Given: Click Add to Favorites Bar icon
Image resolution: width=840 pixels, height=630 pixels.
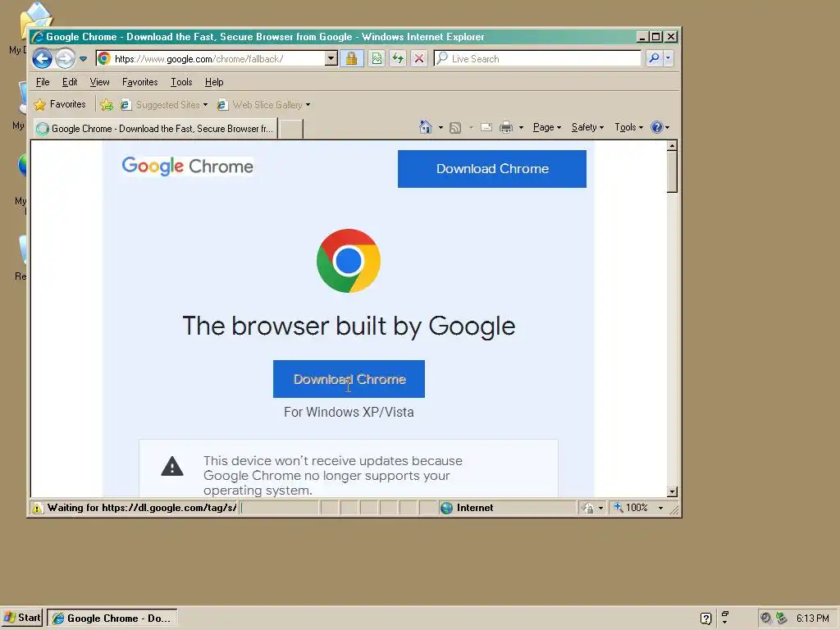Looking at the screenshot, I should (x=107, y=104).
